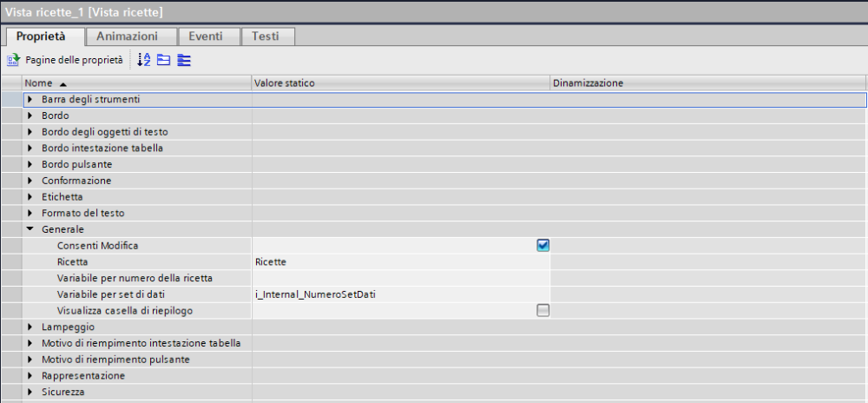Sort properties alphabetically with A-Z icon

coord(145,60)
